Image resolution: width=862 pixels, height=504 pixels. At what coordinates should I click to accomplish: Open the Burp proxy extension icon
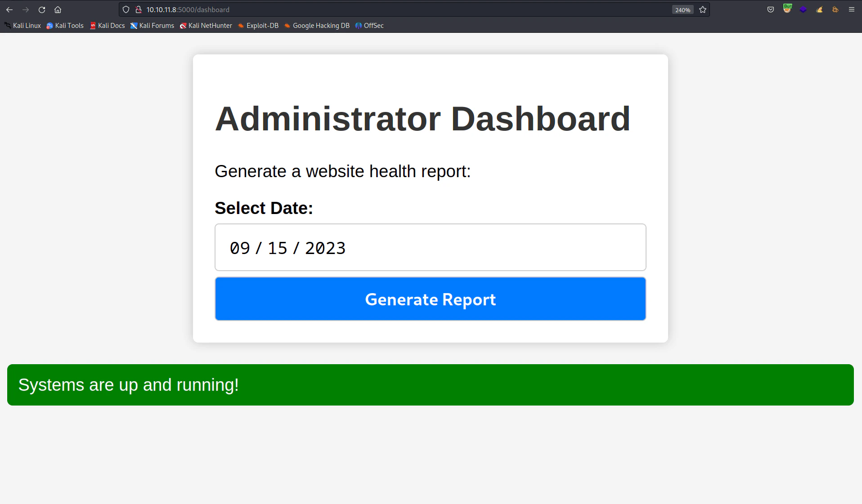coord(787,9)
